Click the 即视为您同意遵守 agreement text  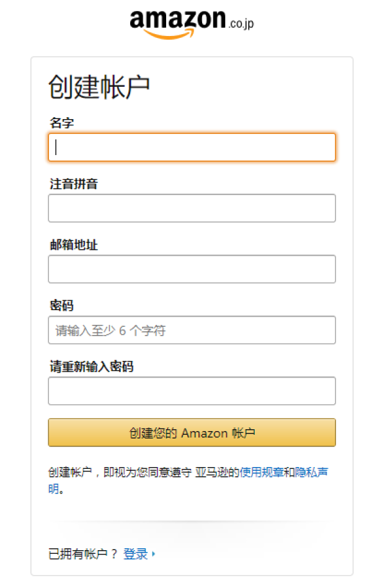click(148, 472)
